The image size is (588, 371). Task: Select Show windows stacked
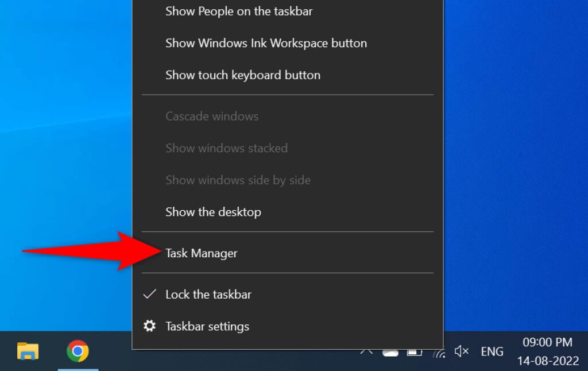(x=226, y=148)
